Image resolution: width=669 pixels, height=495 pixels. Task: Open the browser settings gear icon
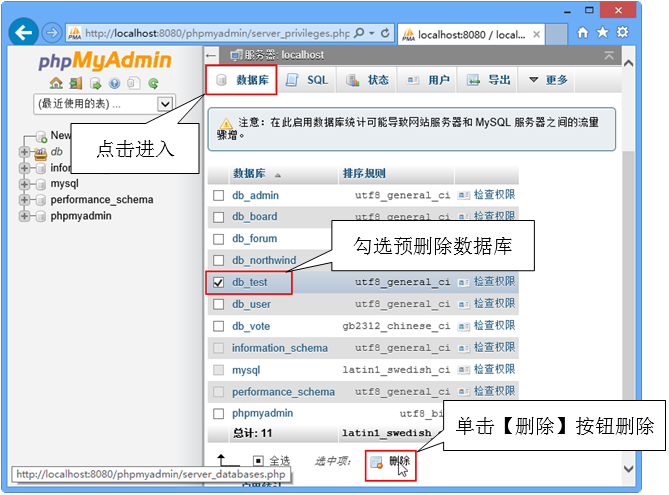[x=622, y=32]
